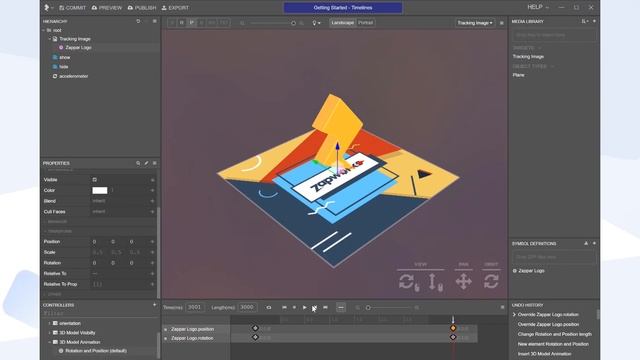
Task: Select the hide node in hierarchy
Action: coord(64,67)
